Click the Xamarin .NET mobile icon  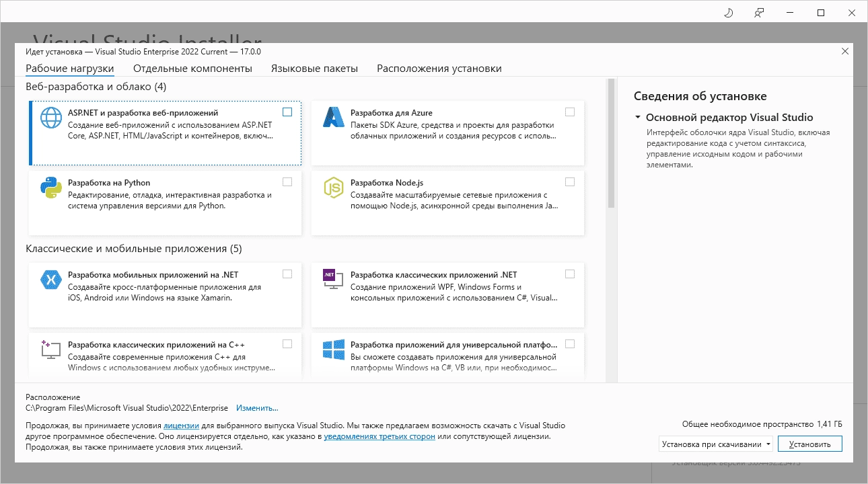point(51,280)
